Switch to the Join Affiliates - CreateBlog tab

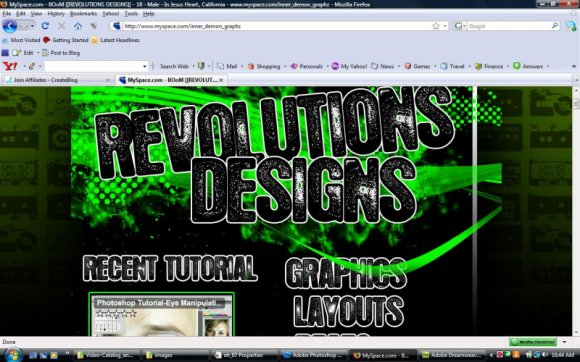pyautogui.click(x=57, y=80)
